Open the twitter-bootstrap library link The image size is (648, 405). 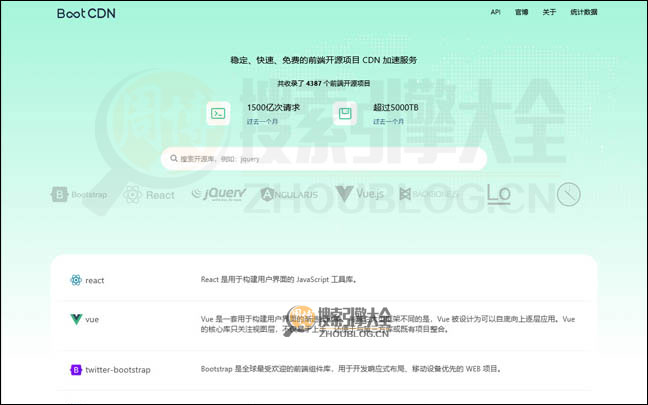[118, 369]
